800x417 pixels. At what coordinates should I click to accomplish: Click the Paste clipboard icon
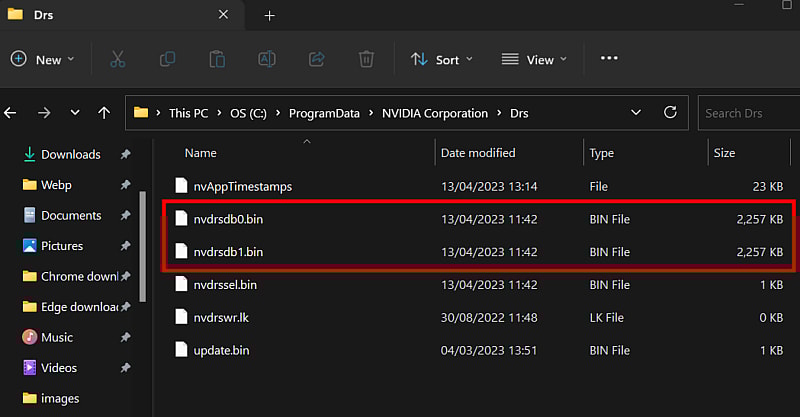tap(217, 59)
